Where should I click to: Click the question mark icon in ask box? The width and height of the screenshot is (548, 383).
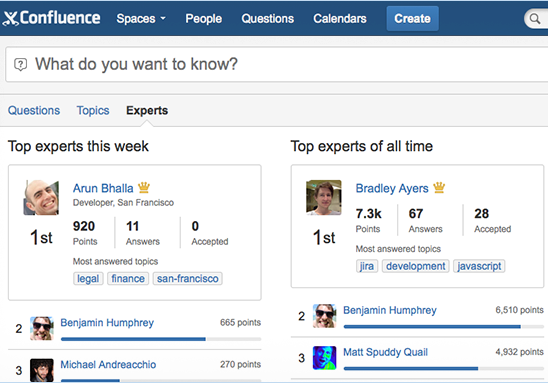20,65
